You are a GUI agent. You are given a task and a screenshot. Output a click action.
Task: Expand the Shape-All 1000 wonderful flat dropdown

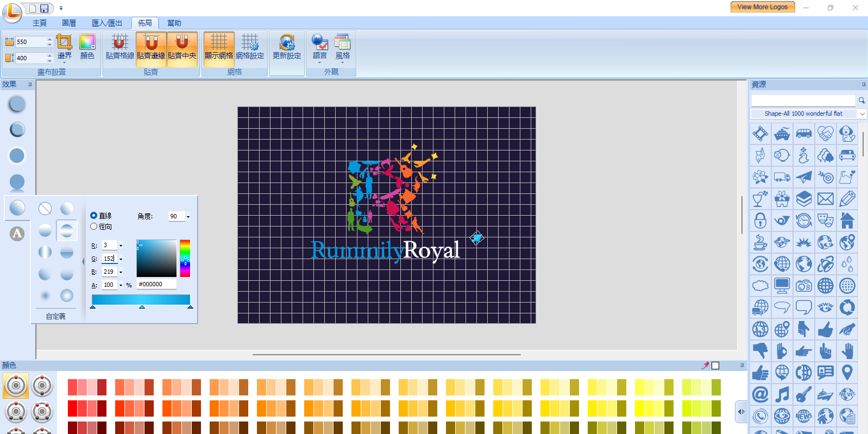(862, 114)
